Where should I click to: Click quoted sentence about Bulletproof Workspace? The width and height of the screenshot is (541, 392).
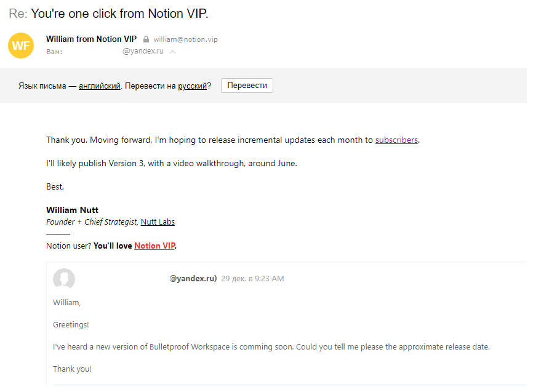pyautogui.click(x=271, y=346)
